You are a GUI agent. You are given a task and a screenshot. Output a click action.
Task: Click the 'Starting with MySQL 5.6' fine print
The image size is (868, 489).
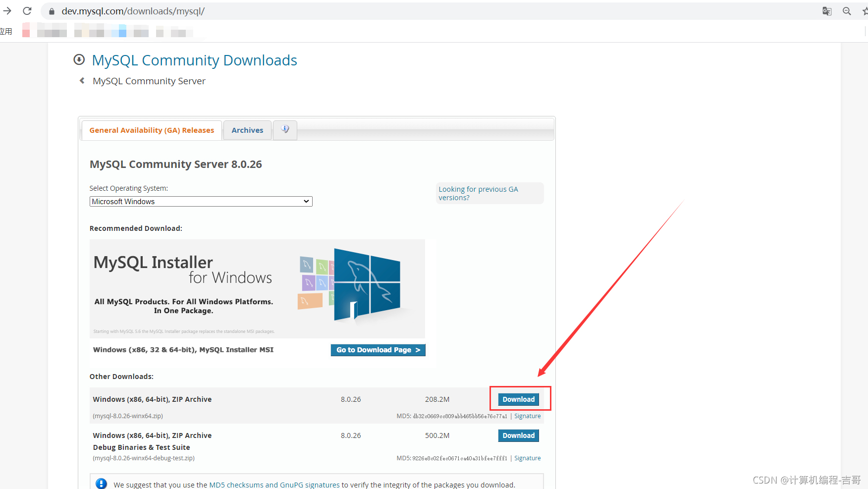coord(184,331)
